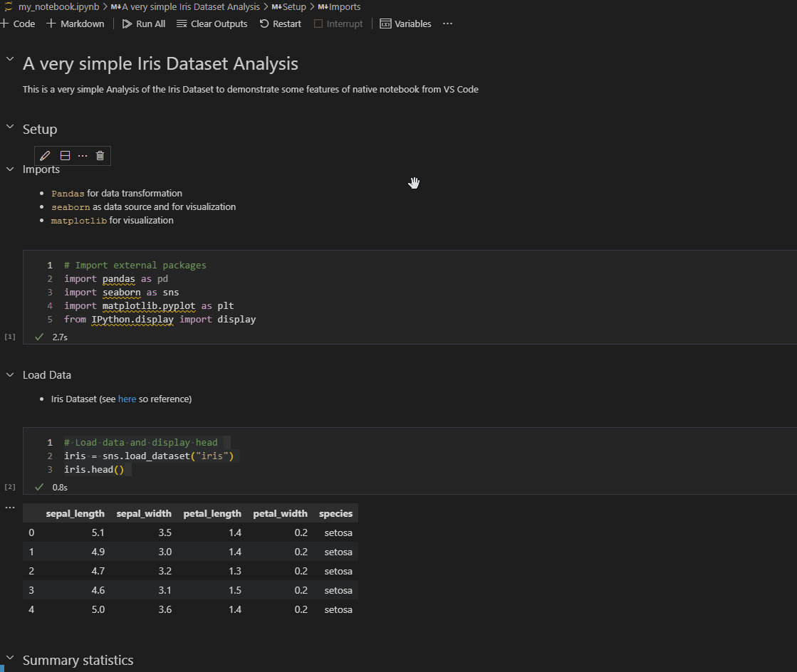Select the title breadcrumb item
The image size is (797, 672).
[185, 6]
